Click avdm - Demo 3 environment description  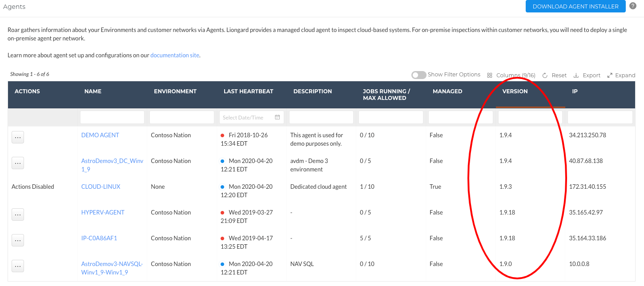click(309, 165)
